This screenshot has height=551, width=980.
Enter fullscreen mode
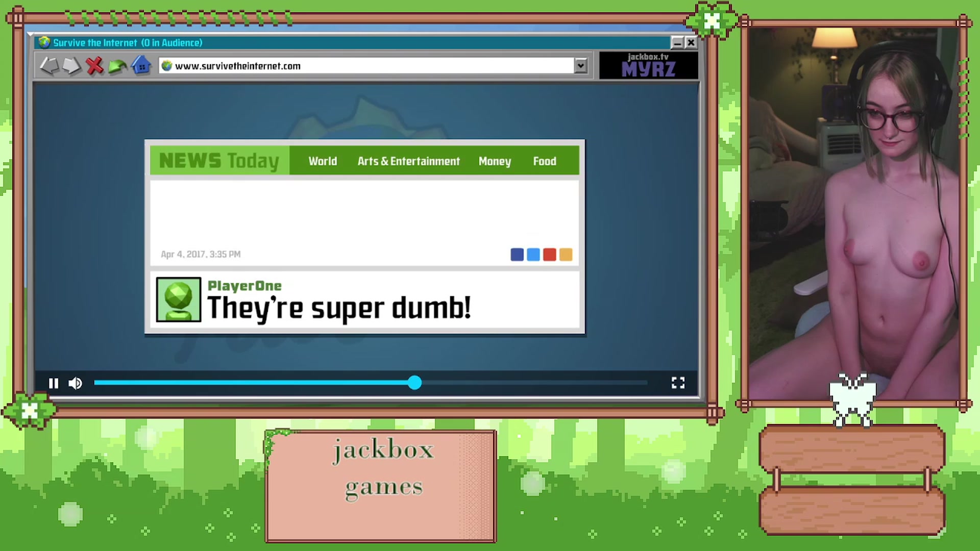[678, 383]
